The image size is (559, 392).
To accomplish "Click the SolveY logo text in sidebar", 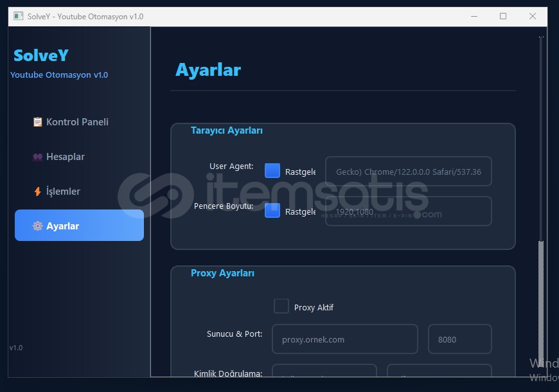I will point(41,55).
